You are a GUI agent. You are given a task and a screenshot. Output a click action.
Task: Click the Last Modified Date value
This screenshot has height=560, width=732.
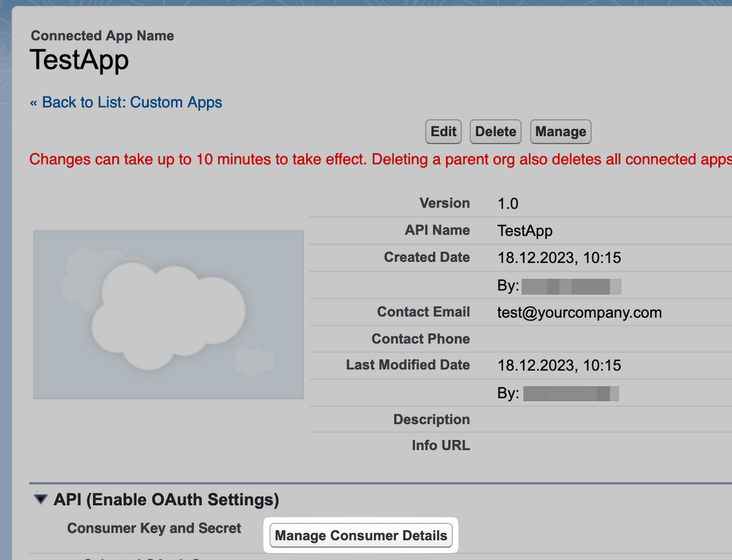click(x=559, y=365)
